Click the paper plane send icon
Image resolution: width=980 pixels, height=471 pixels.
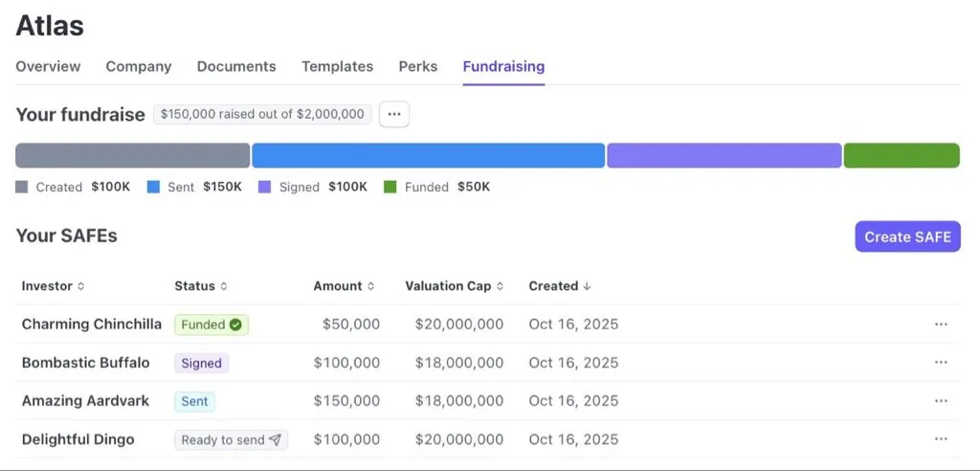pyautogui.click(x=275, y=440)
